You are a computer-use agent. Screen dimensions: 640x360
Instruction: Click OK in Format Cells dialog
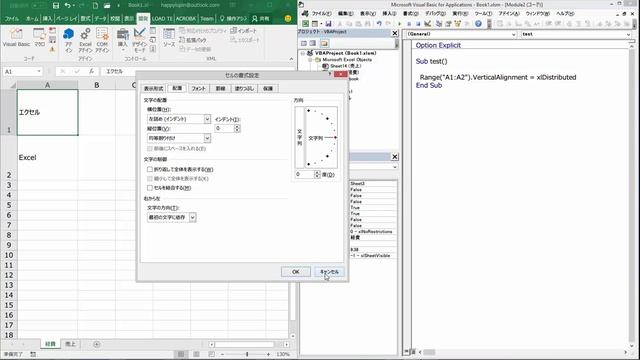point(296,272)
